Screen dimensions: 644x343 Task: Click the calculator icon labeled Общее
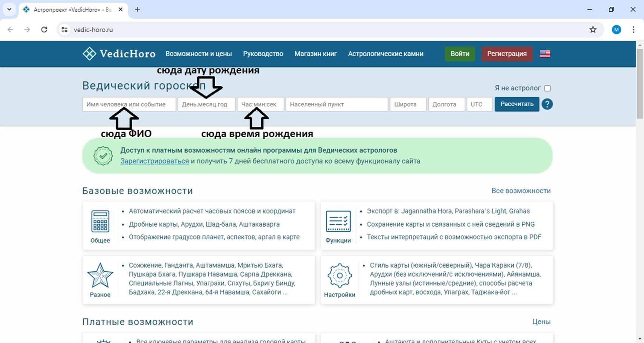click(100, 222)
